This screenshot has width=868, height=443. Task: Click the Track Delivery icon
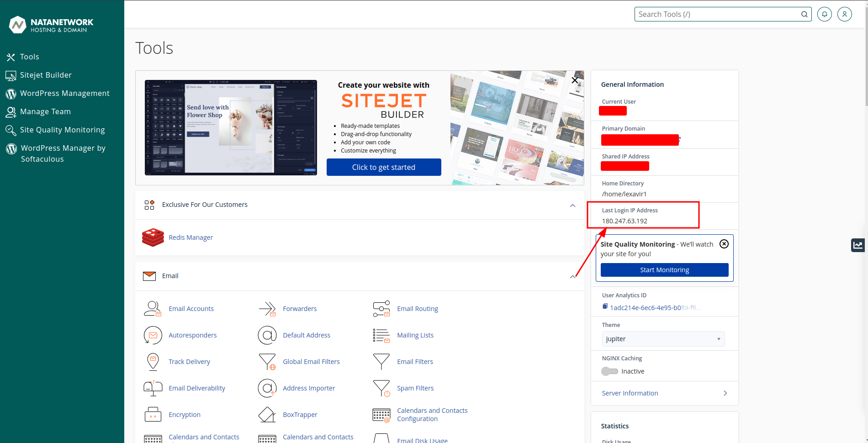click(153, 362)
